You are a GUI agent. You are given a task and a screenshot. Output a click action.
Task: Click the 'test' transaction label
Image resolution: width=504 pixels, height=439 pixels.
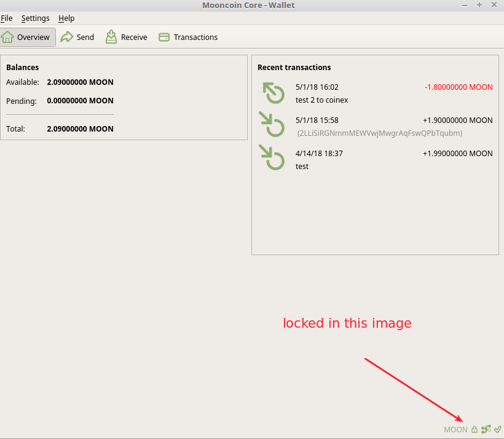point(302,166)
